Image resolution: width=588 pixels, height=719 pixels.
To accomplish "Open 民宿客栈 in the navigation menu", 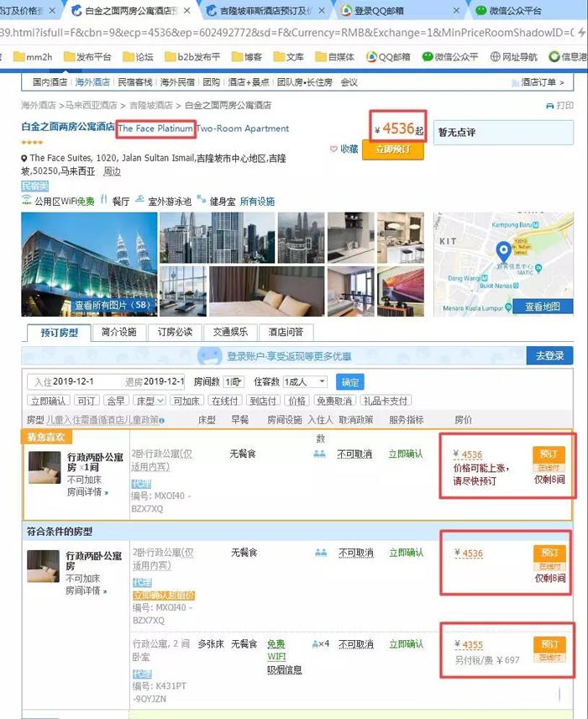I will click(135, 82).
